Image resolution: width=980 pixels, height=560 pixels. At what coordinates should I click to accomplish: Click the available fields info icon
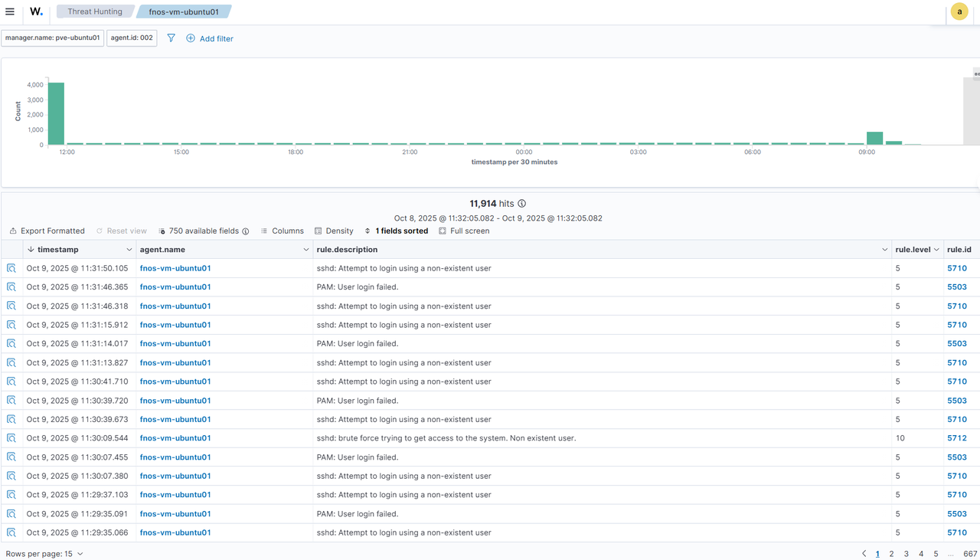[246, 231]
